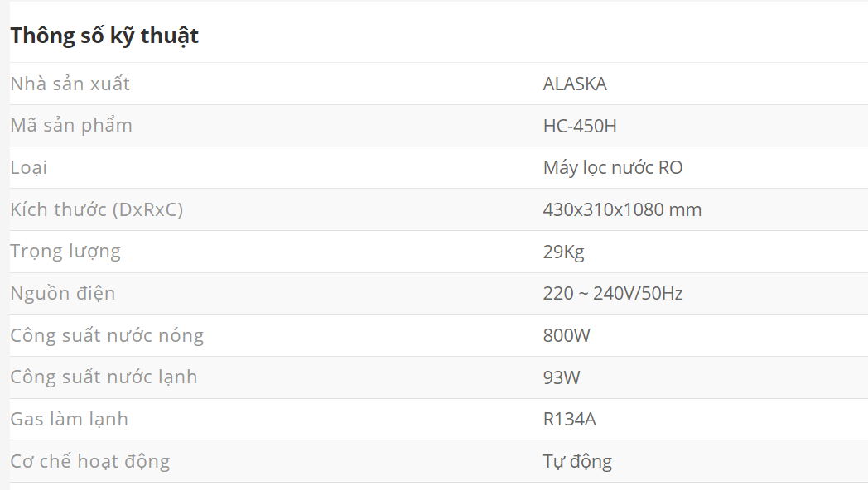The height and width of the screenshot is (490, 868).
Task: Click the "Công suất nước lạnh" label
Action: click(104, 377)
